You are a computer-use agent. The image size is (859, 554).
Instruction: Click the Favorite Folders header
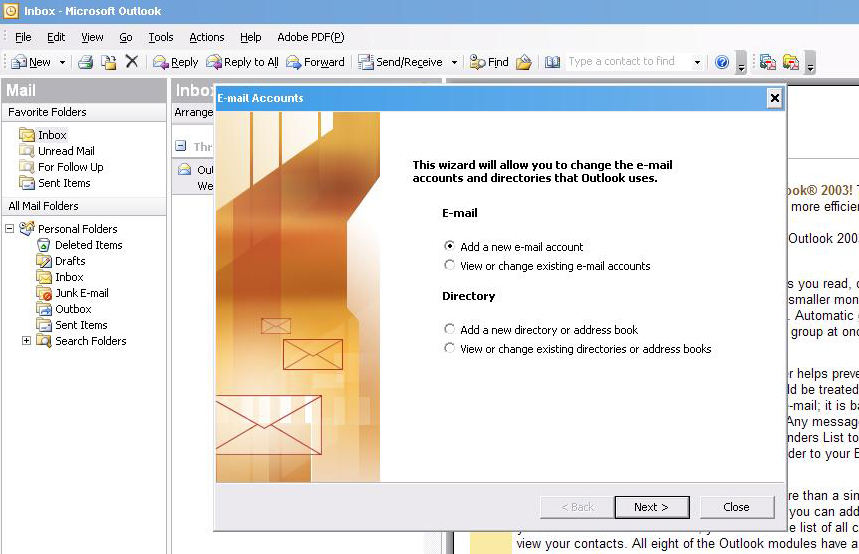point(84,112)
